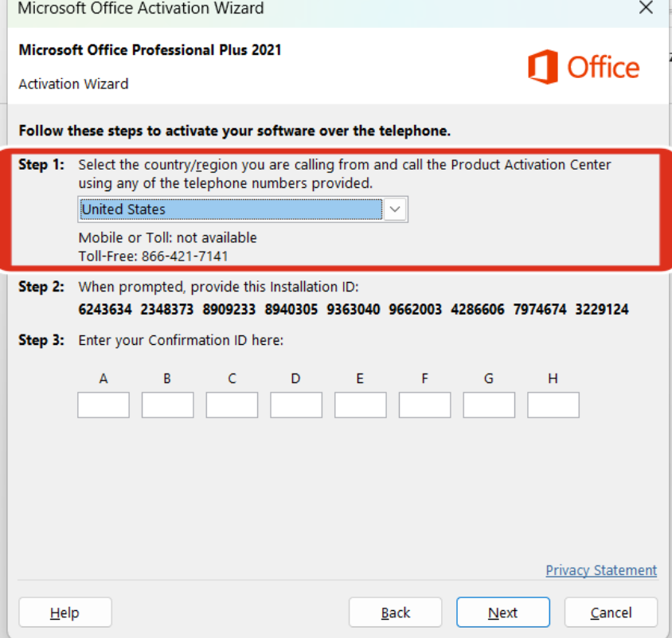Go Back to previous wizard page
Image resolution: width=672 pixels, height=638 pixels.
coord(395,613)
